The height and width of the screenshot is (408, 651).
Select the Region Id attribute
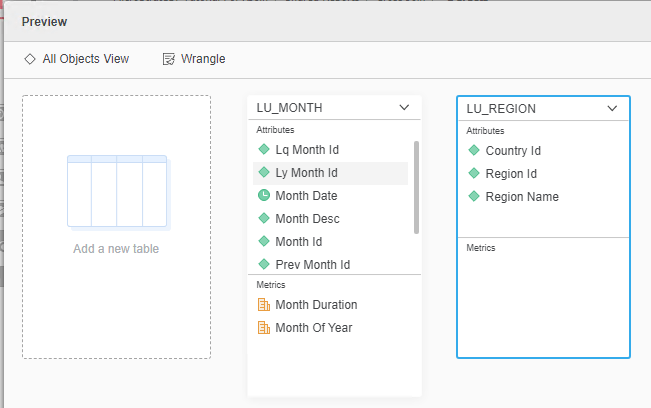(x=511, y=174)
